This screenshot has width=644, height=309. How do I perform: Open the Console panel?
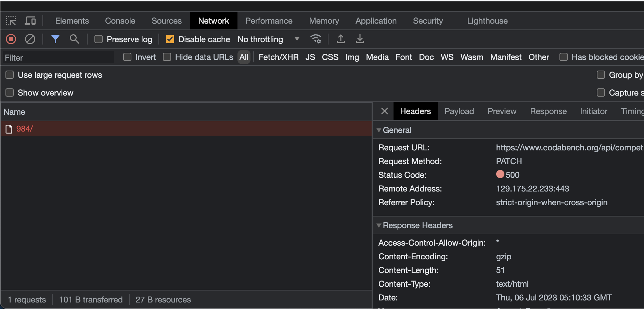pyautogui.click(x=119, y=21)
